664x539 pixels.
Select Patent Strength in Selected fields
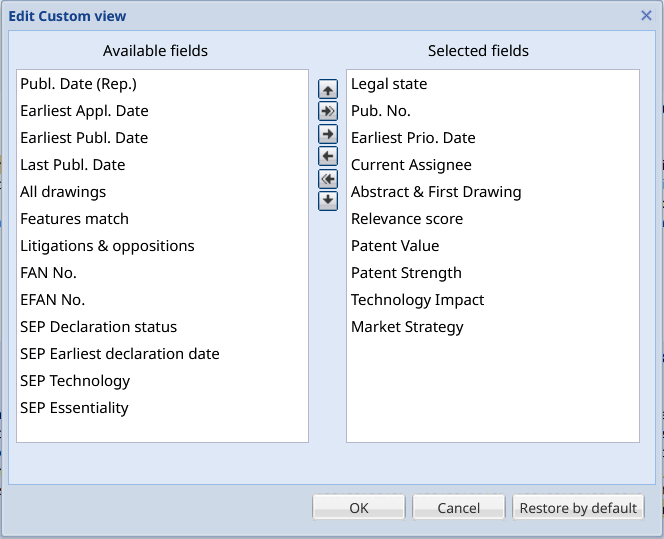(x=406, y=273)
